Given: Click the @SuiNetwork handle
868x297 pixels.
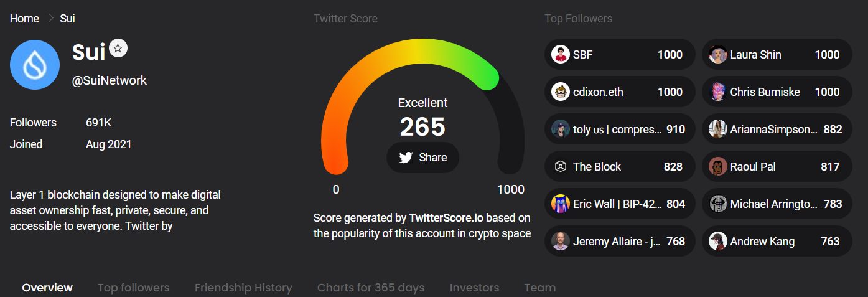Looking at the screenshot, I should point(110,81).
